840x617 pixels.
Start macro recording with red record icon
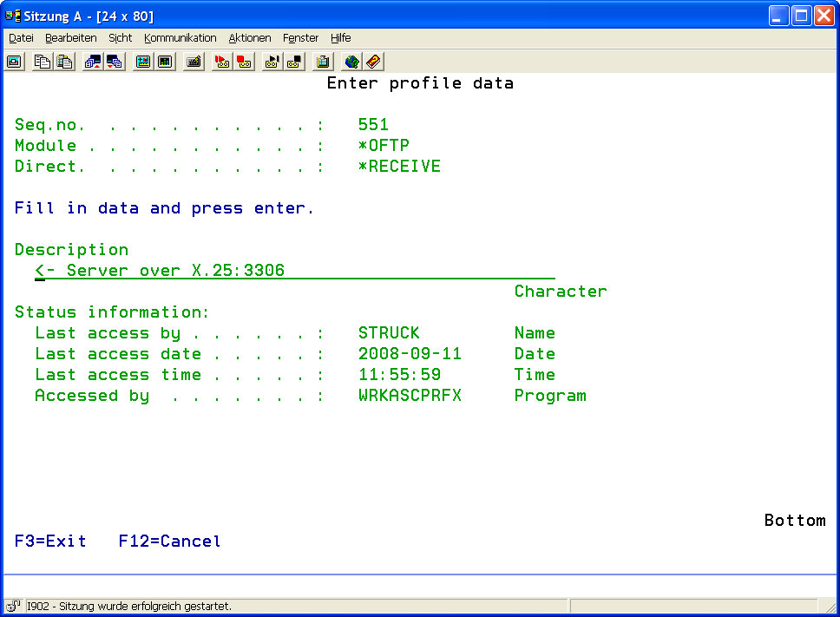222,62
